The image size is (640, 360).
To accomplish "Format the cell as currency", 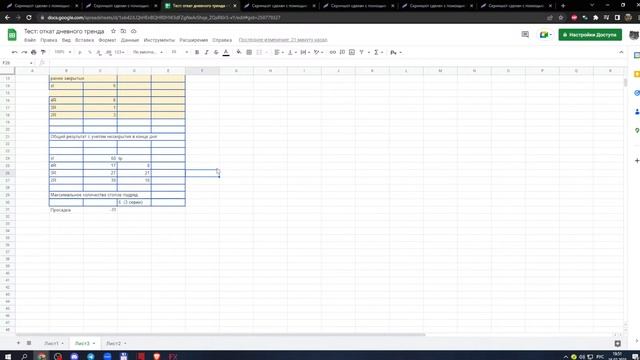I will click(x=80, y=52).
